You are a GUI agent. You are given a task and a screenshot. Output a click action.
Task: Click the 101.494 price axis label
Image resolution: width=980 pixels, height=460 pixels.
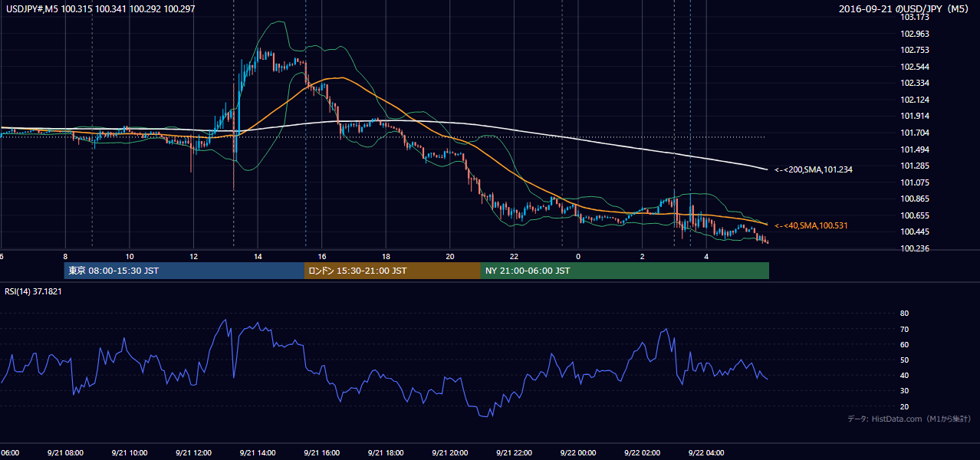(915, 149)
